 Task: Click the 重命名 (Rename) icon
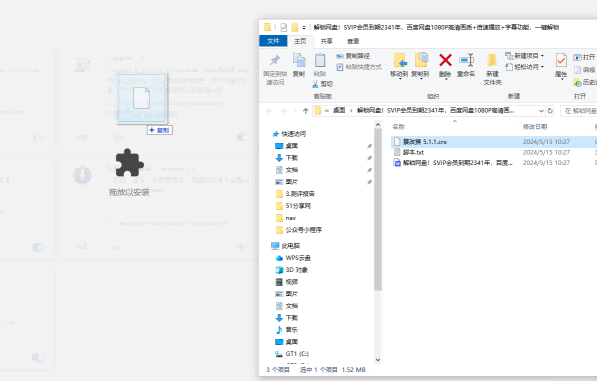[x=466, y=60]
